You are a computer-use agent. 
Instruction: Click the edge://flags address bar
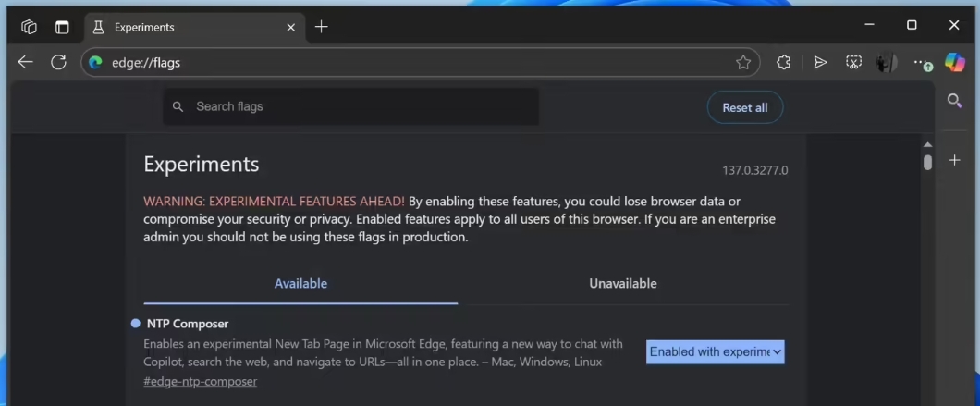point(420,63)
